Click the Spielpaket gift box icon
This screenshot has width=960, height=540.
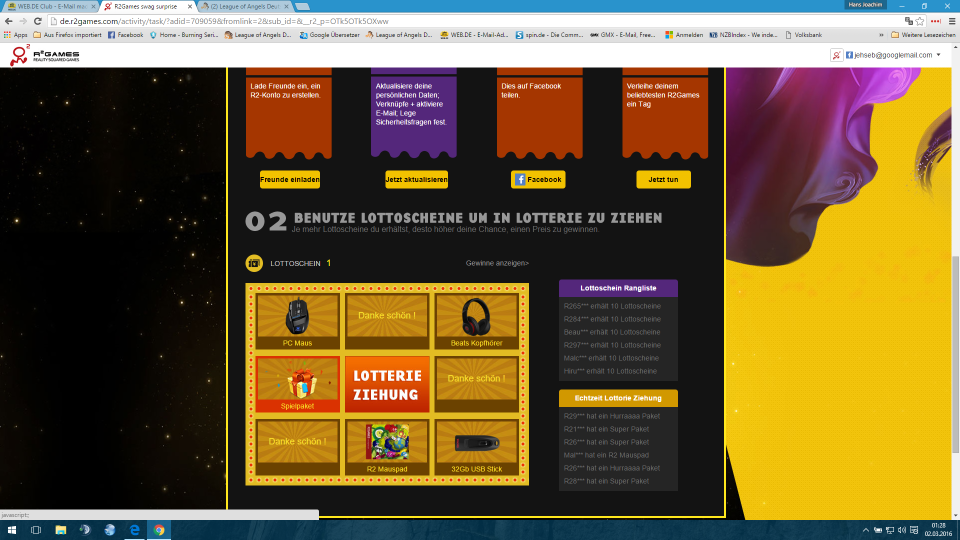(x=297, y=383)
